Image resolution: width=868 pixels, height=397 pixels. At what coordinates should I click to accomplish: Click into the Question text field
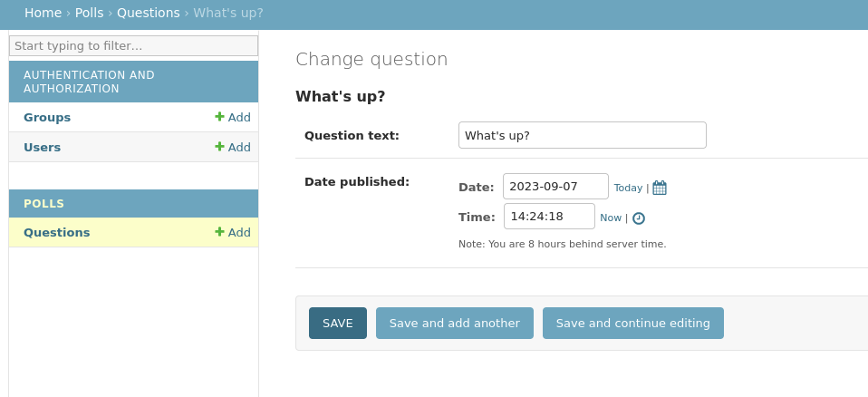[582, 135]
